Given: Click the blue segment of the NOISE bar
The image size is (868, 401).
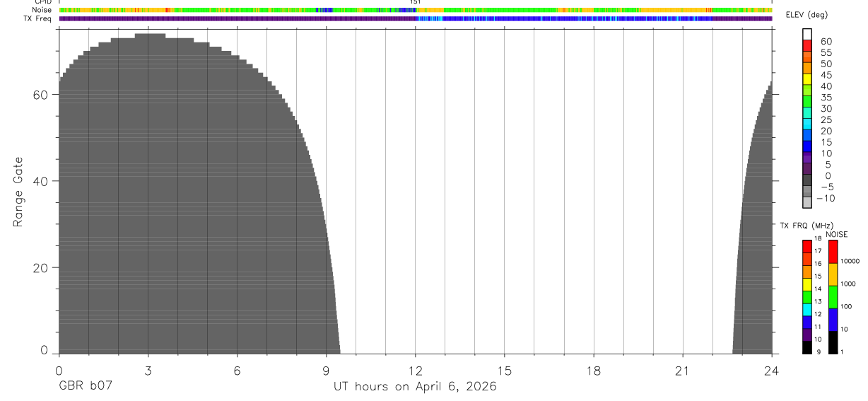Looking at the screenshot, I should coord(833,320).
